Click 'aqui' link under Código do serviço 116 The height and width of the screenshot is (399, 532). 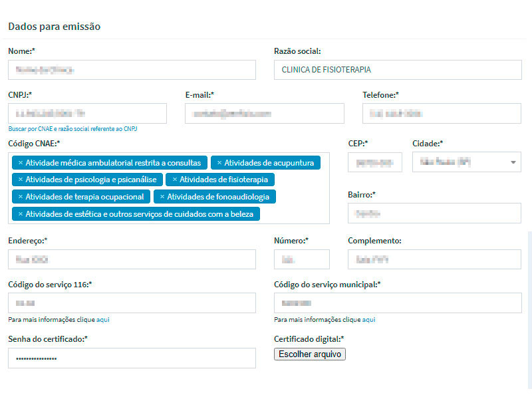(103, 320)
